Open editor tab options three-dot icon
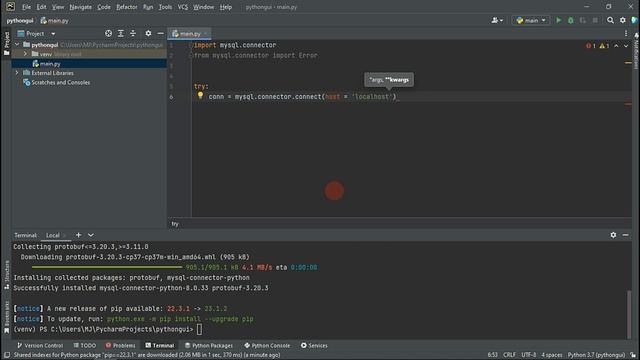Screen dimensions: 640x360 click(626, 33)
